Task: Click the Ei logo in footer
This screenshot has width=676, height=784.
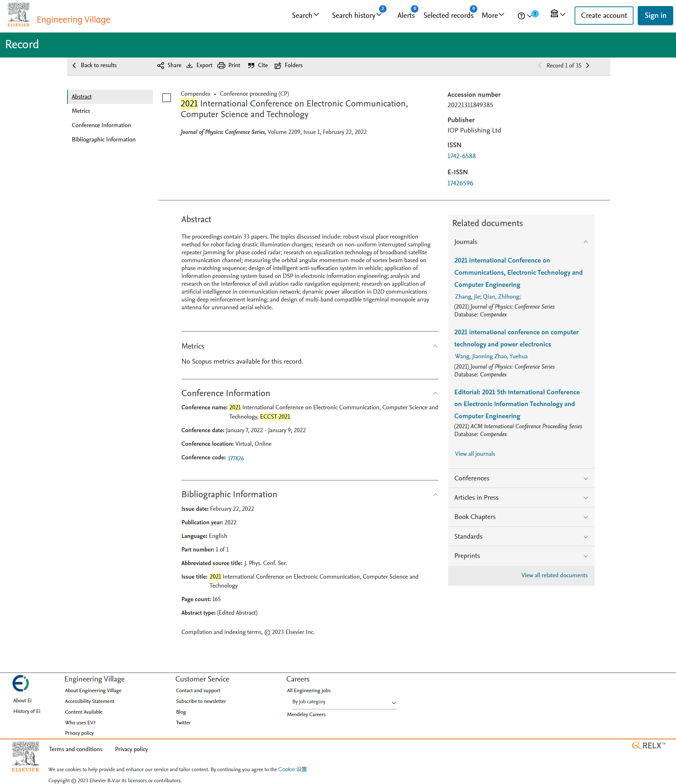Action: coord(20,683)
